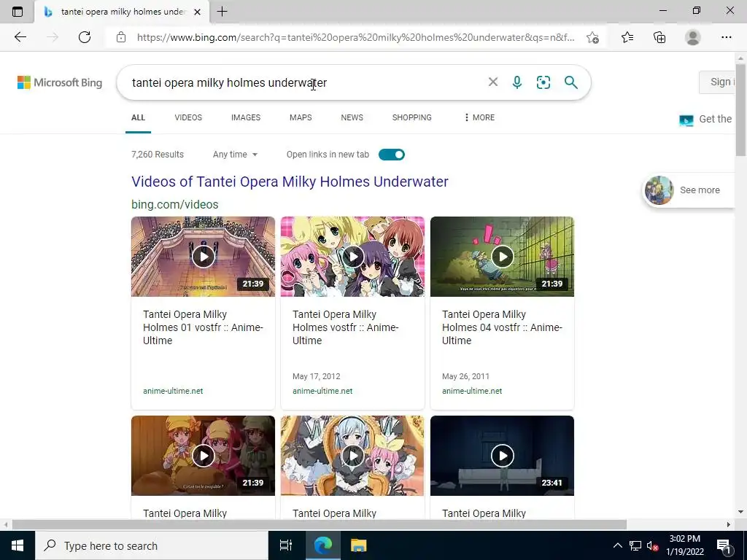The height and width of the screenshot is (560, 747).
Task: Open visual search camera icon
Action: point(543,82)
